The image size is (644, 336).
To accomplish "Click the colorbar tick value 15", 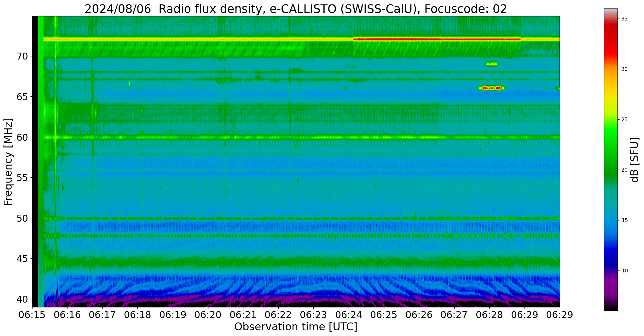I will pos(624,220).
